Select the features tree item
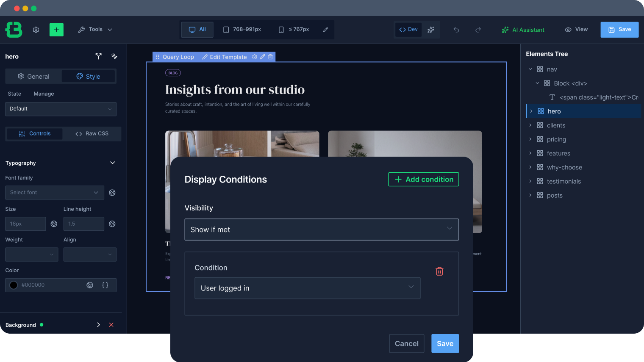 pyautogui.click(x=558, y=153)
